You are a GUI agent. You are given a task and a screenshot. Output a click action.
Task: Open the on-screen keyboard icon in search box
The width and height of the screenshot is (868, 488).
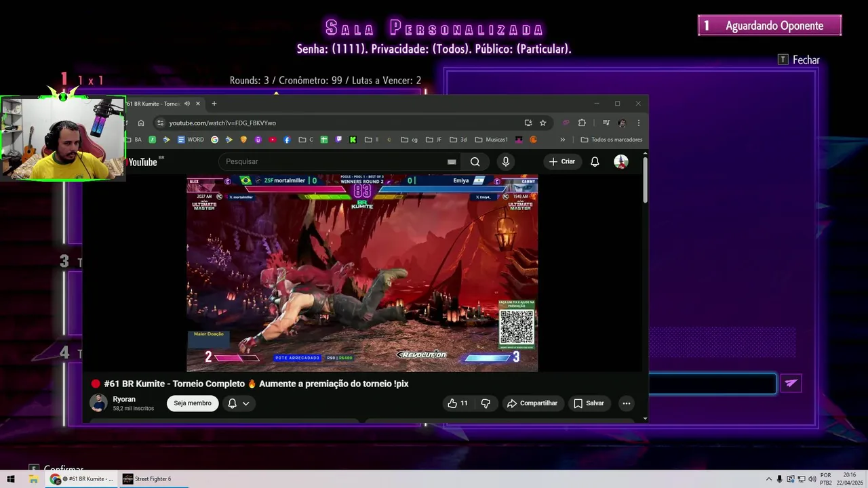[452, 161]
